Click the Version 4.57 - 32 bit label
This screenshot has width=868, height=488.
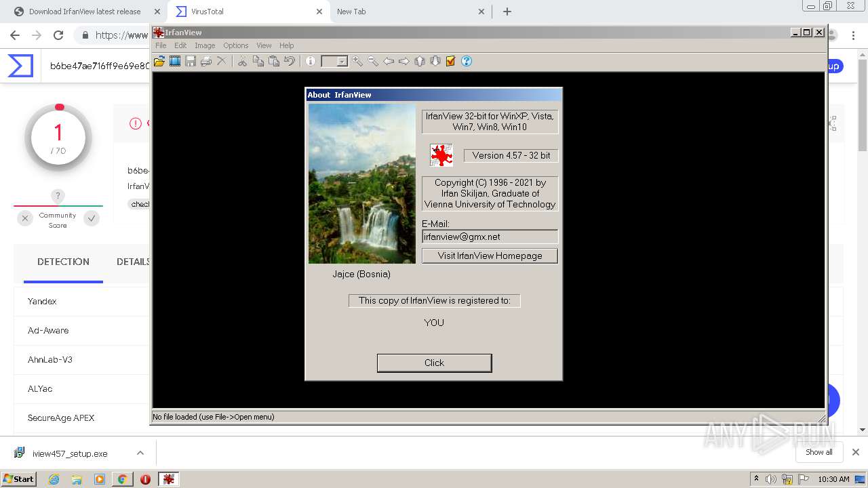coord(511,155)
